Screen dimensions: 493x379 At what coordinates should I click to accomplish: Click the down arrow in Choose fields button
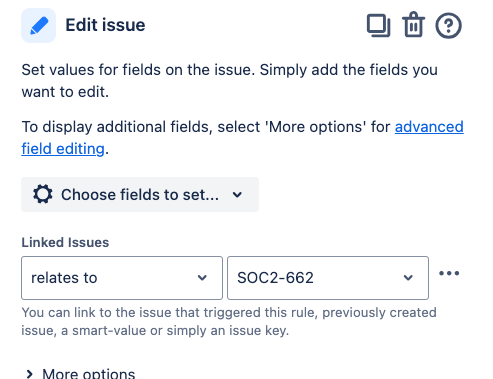click(x=237, y=194)
